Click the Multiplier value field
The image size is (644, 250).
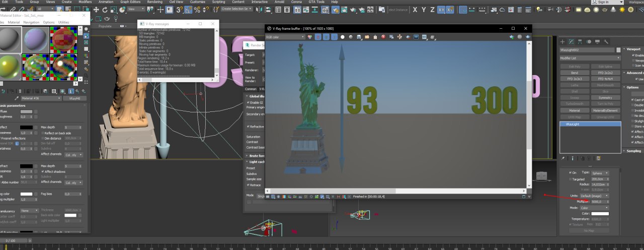click(598, 202)
